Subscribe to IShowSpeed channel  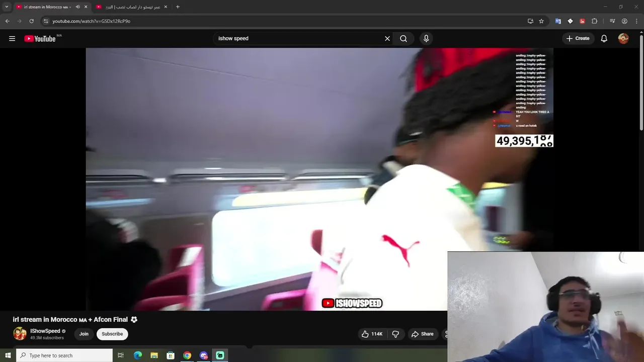pyautogui.click(x=112, y=334)
